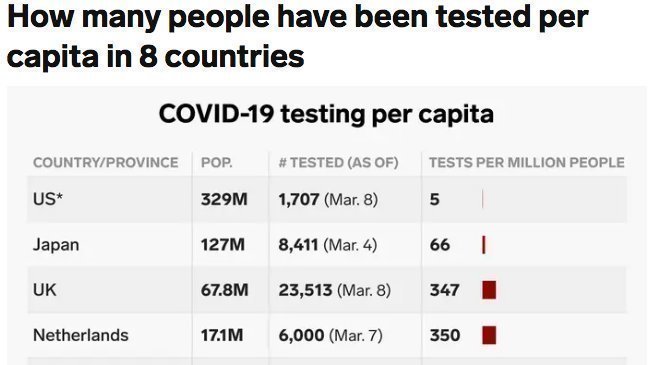Select the Japan row label
Screen dimensions: 650x365
pyautogui.click(x=56, y=245)
